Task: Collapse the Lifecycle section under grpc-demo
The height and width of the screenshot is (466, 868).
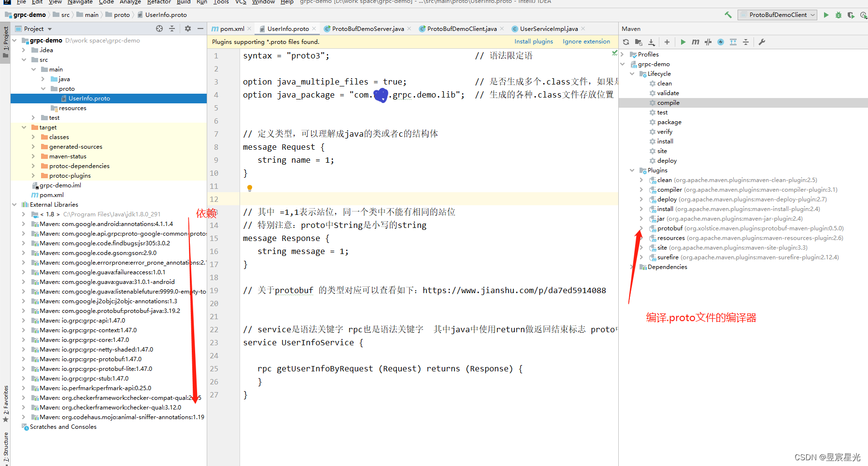Action: tap(632, 73)
